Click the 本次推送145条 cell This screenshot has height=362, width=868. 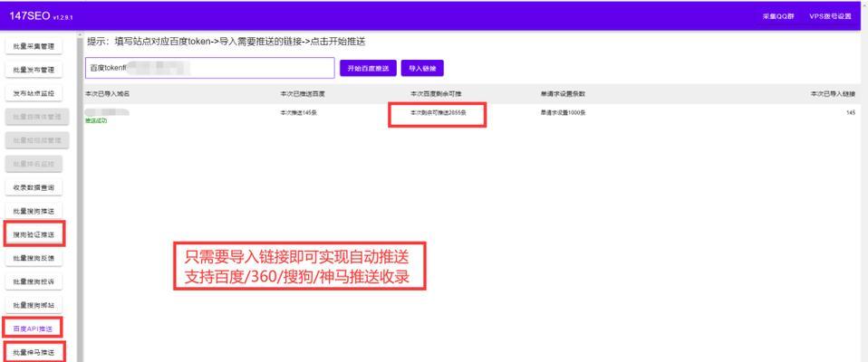[298, 113]
